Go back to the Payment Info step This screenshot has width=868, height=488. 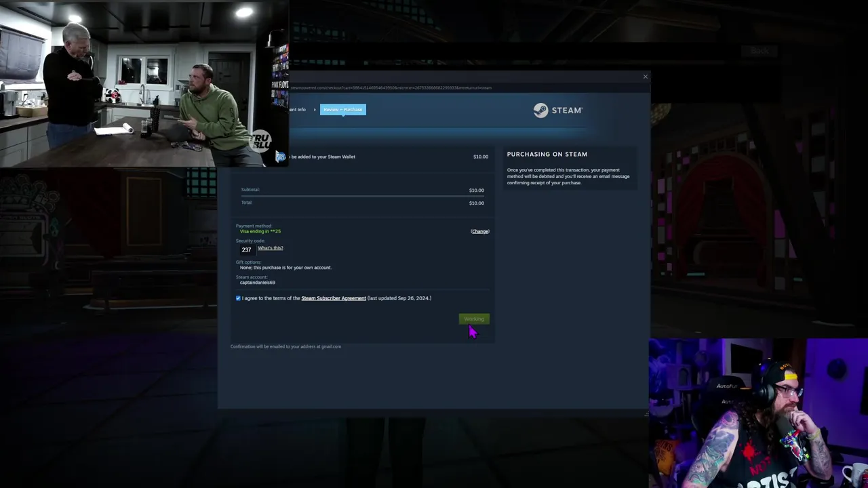[x=298, y=110]
